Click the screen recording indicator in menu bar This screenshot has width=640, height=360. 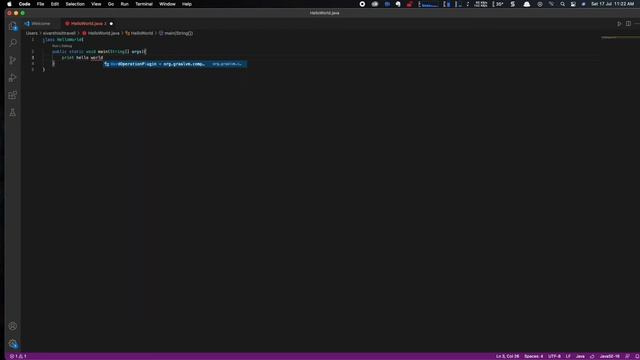coord(362,4)
